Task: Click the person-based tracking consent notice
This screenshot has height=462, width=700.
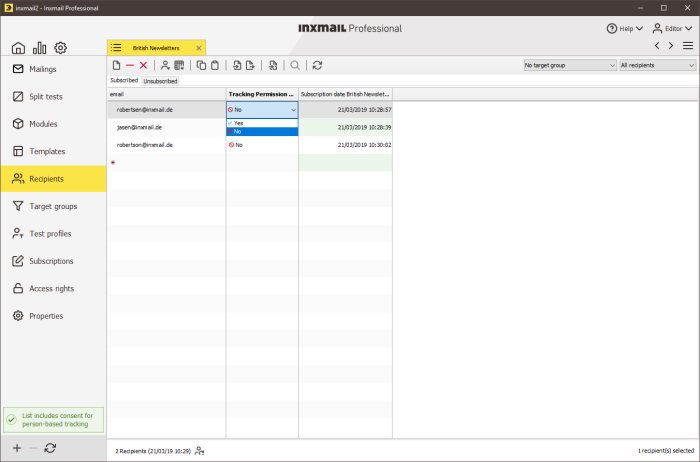Action: (54, 420)
